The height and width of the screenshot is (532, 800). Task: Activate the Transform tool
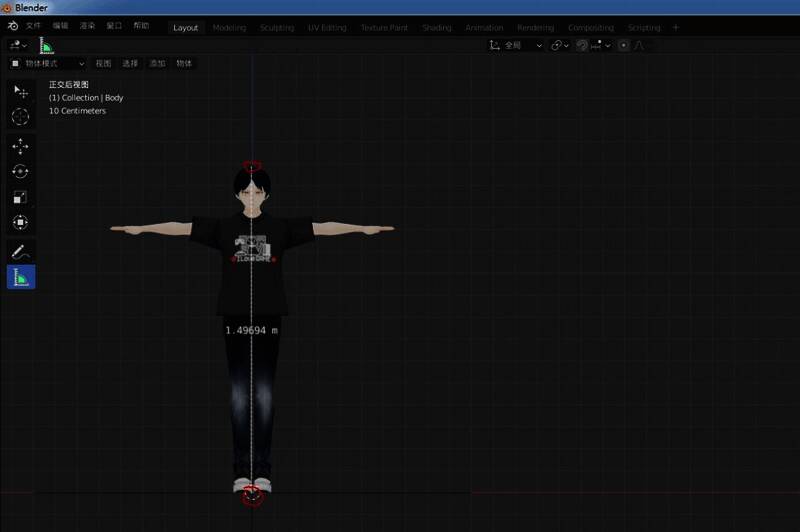[20, 222]
